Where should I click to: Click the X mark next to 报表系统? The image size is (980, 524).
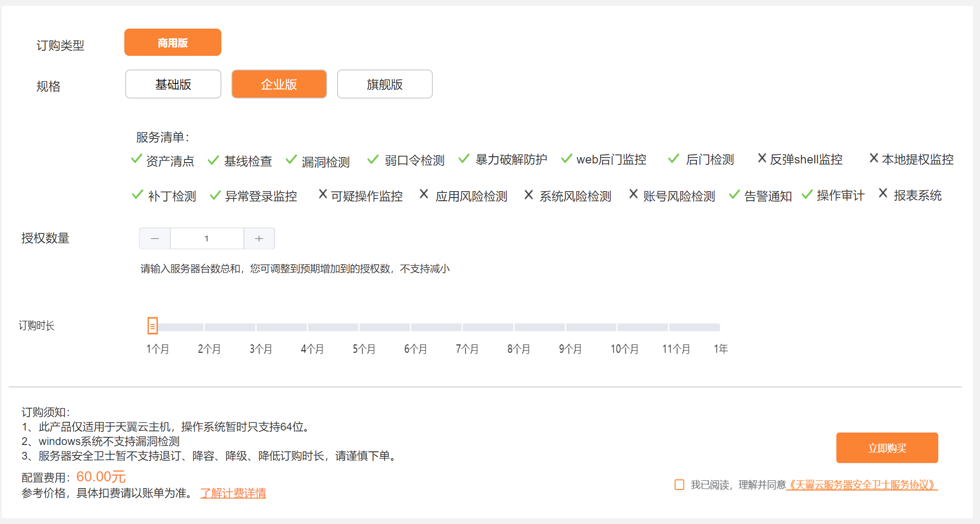[x=883, y=193]
